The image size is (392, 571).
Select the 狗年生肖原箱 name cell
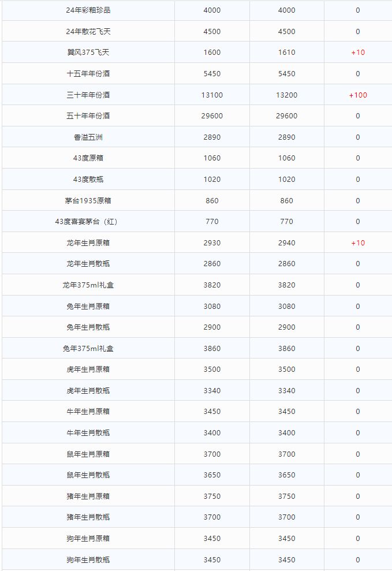(88, 539)
